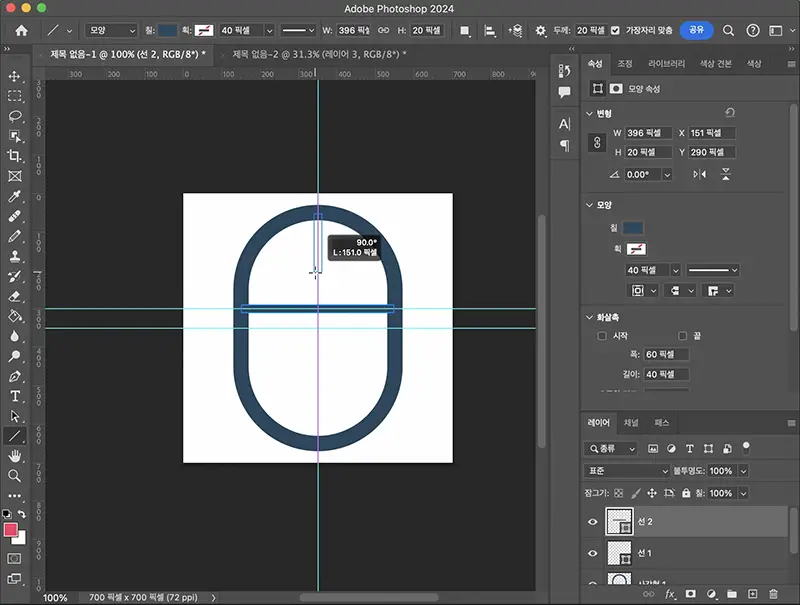Screen dimensions: 800x605
Task: Open stroke line style dropdown in options bar
Action: click(298, 31)
